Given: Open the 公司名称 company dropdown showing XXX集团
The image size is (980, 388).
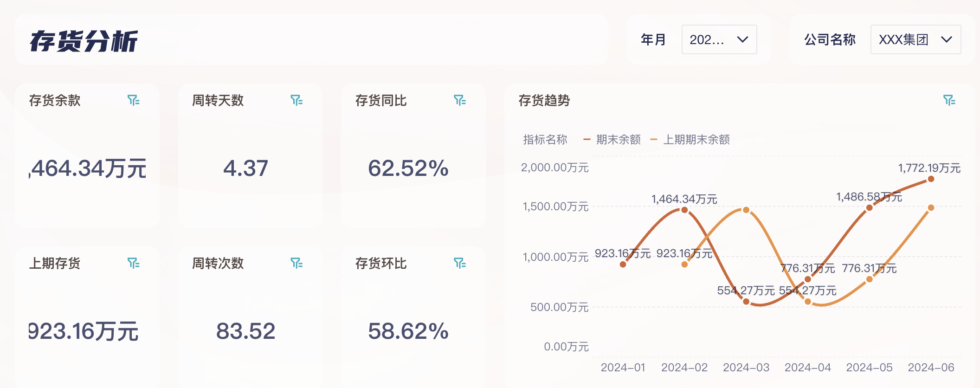Looking at the screenshot, I should (x=915, y=39).
